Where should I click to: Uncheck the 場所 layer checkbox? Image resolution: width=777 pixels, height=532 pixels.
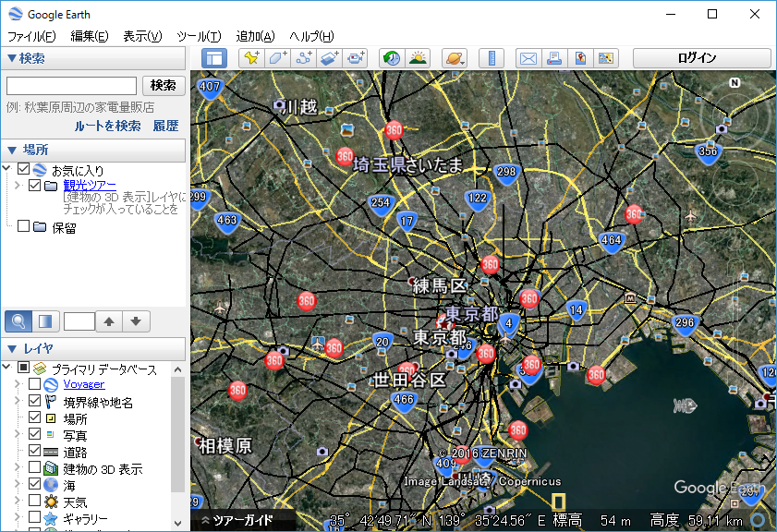tap(35, 417)
